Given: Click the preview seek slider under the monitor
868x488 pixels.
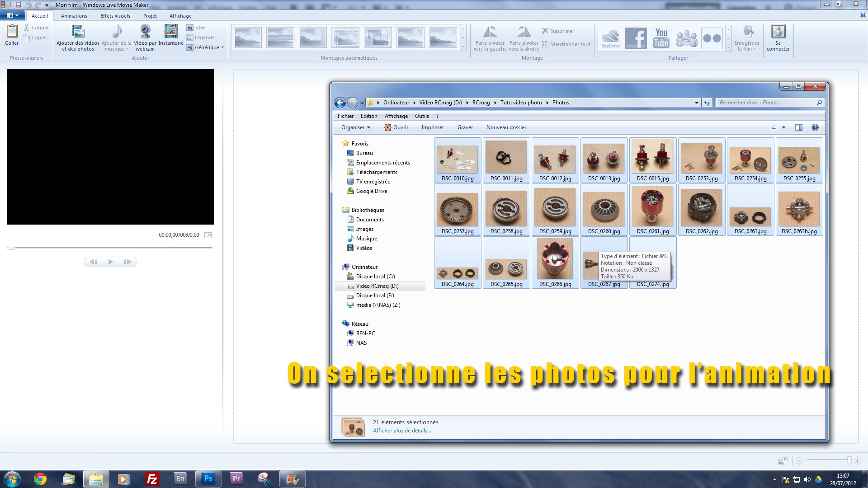Looking at the screenshot, I should point(110,248).
